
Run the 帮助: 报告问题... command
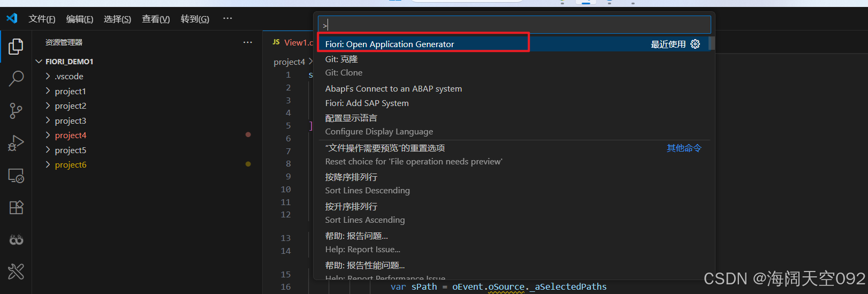tap(513, 243)
